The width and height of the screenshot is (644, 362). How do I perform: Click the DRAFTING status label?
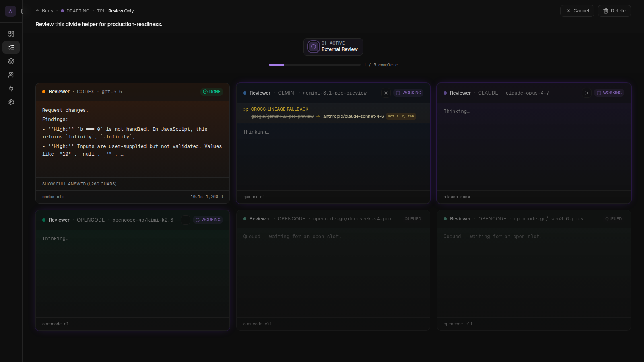click(75, 11)
